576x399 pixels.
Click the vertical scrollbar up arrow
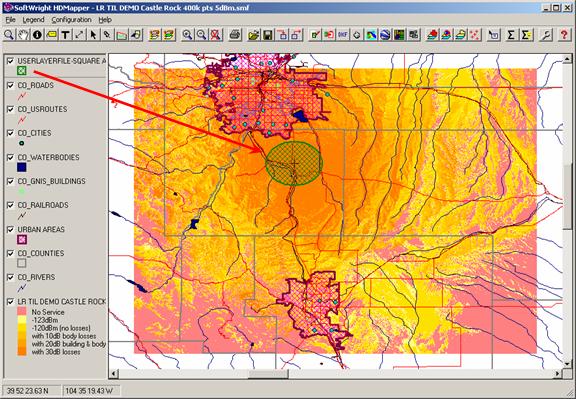click(567, 59)
